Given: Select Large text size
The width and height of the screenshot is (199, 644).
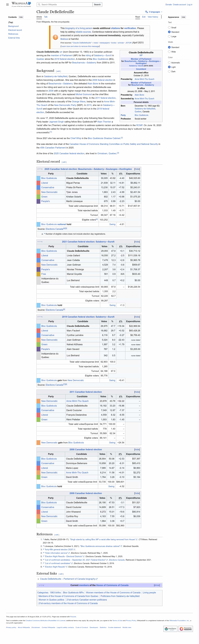Looking at the screenshot, I should coord(169,36).
